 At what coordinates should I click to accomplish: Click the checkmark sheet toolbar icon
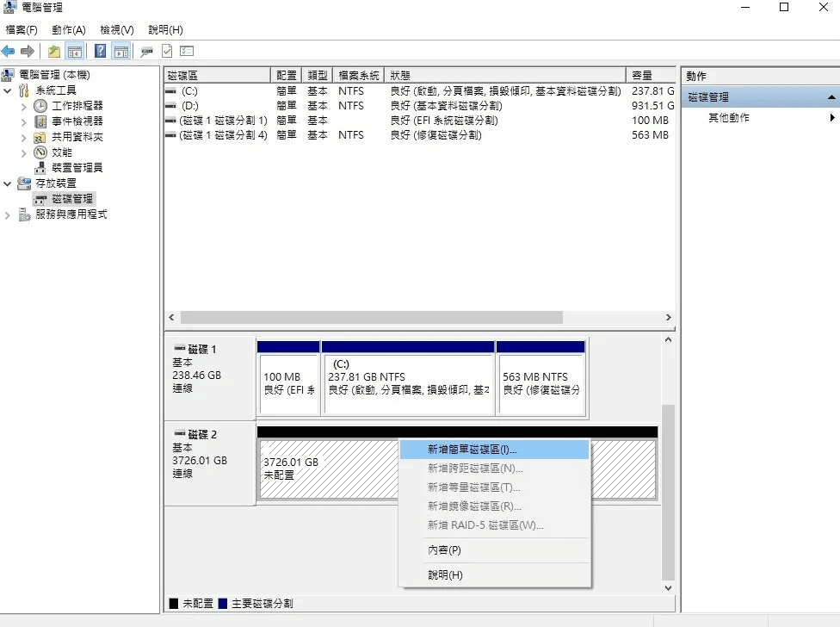click(167, 52)
